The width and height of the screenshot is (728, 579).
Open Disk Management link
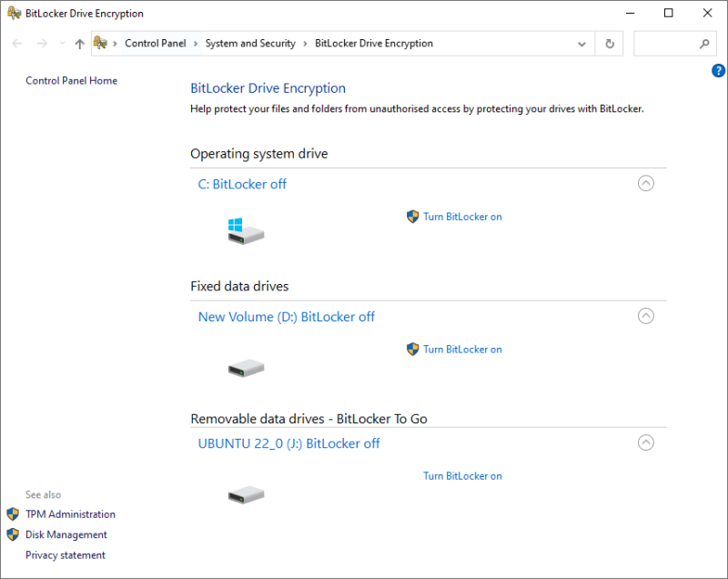(66, 535)
